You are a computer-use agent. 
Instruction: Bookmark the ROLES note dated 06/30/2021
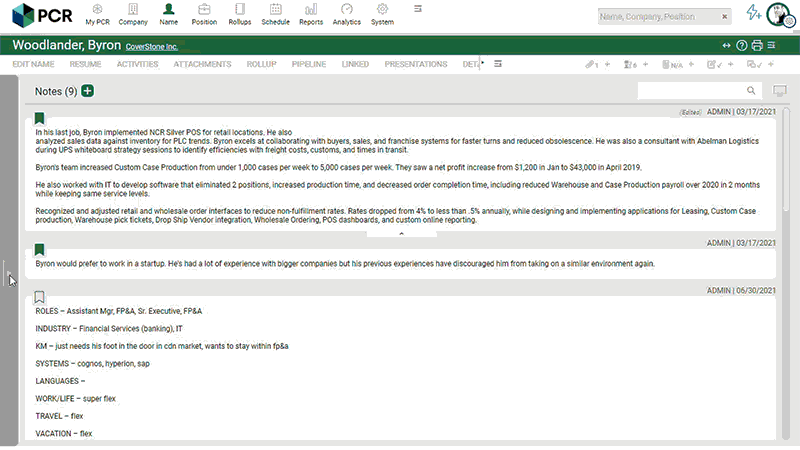tap(39, 297)
